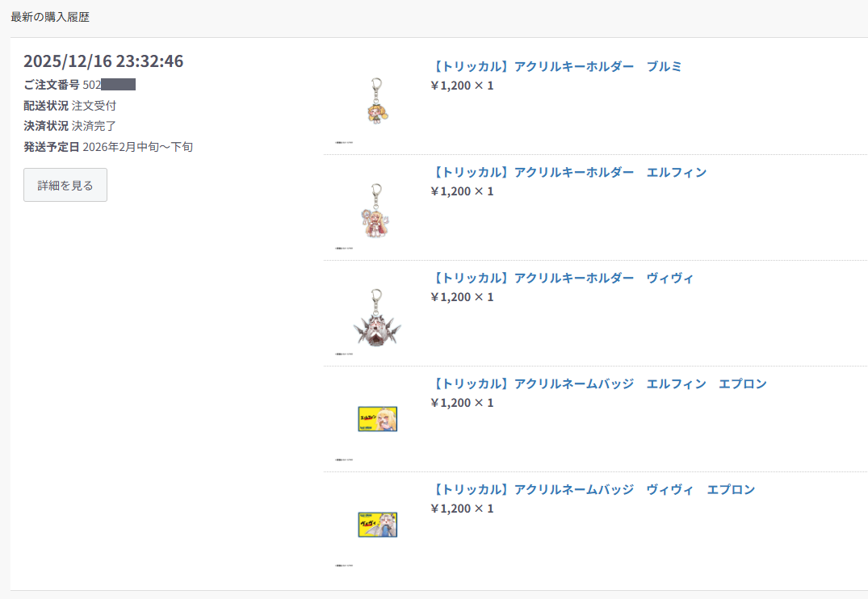Click the order date 2025/12/16 23:32:46
This screenshot has width=868, height=599.
(x=103, y=61)
